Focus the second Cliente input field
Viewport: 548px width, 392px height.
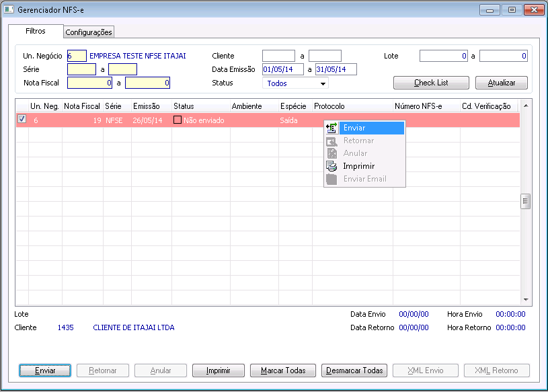click(325, 56)
